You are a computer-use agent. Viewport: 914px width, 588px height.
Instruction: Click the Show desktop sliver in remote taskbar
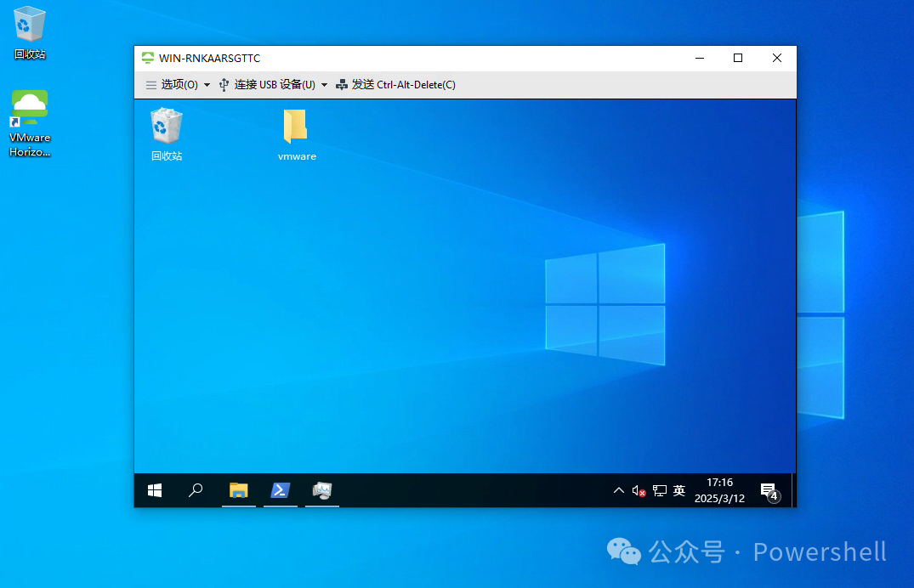(793, 490)
